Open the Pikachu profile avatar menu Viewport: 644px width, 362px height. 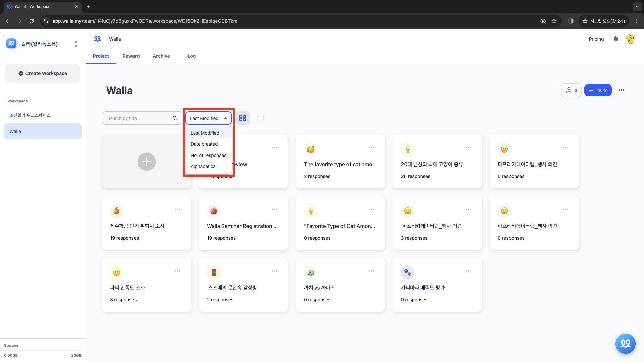click(x=630, y=39)
